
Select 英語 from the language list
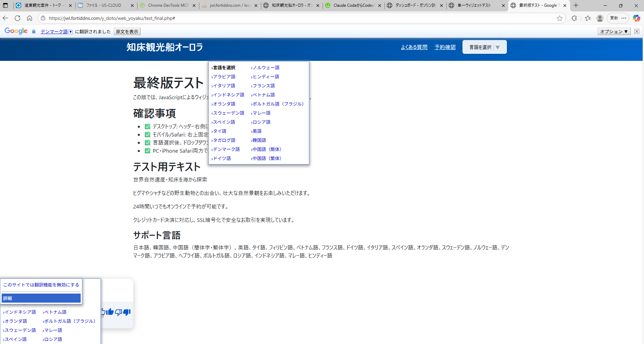coord(257,131)
